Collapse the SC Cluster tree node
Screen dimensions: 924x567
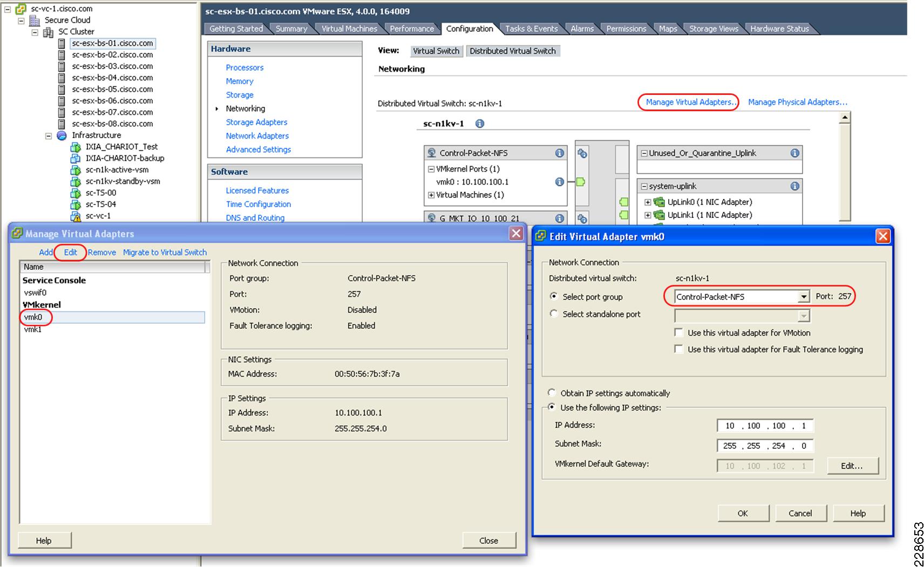(35, 32)
